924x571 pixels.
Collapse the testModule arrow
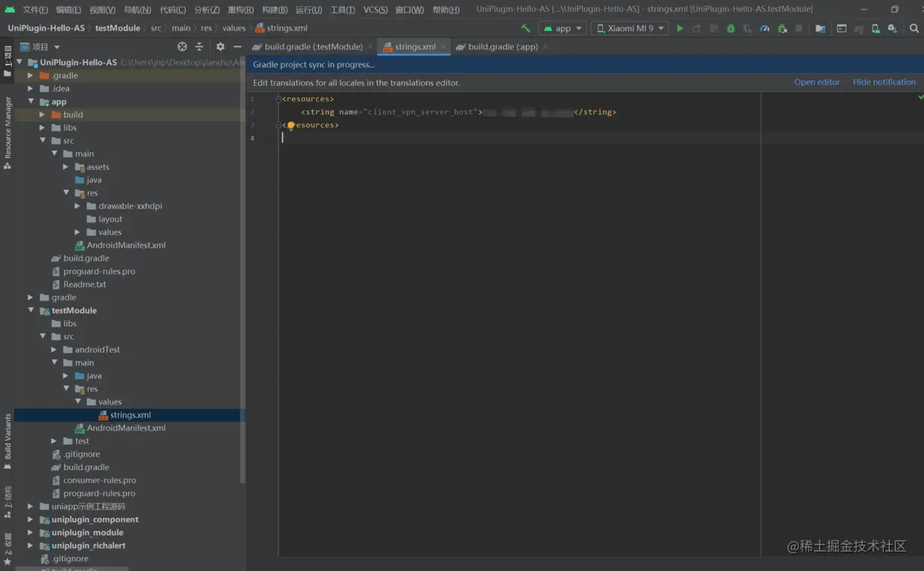tap(31, 310)
